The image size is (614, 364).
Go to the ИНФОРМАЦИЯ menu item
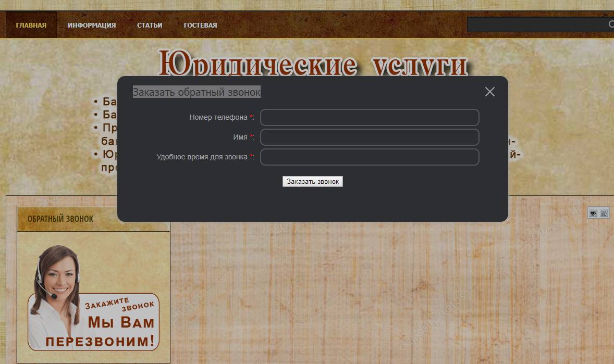(x=92, y=25)
